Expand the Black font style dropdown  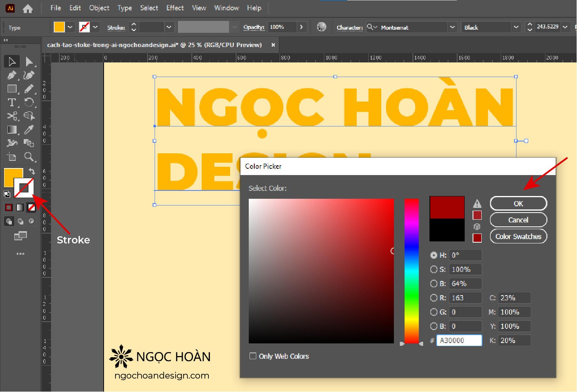click(x=516, y=27)
